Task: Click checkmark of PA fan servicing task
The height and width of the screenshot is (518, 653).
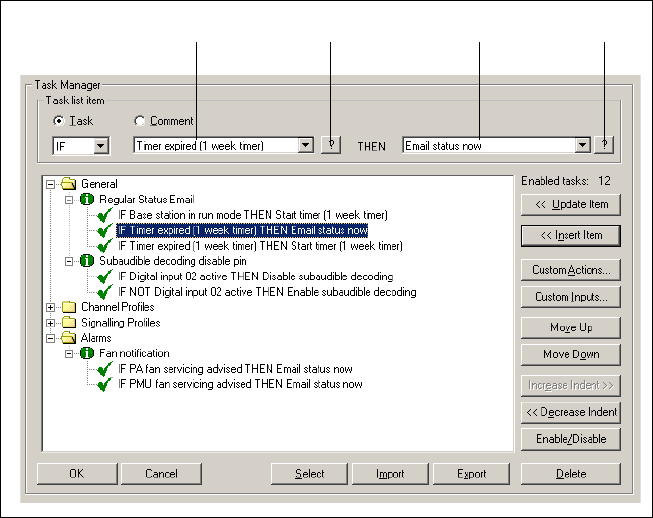Action: click(105, 369)
